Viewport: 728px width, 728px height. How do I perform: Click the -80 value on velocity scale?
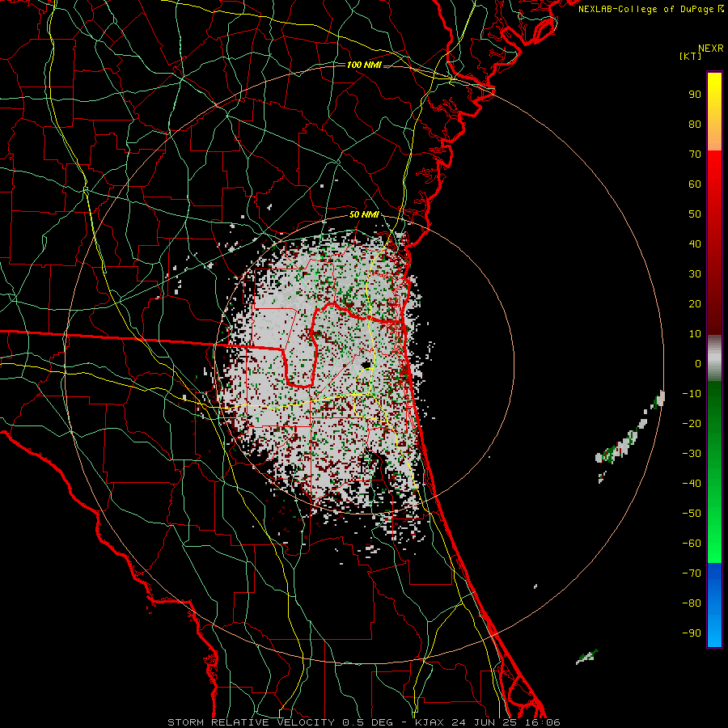tap(692, 603)
